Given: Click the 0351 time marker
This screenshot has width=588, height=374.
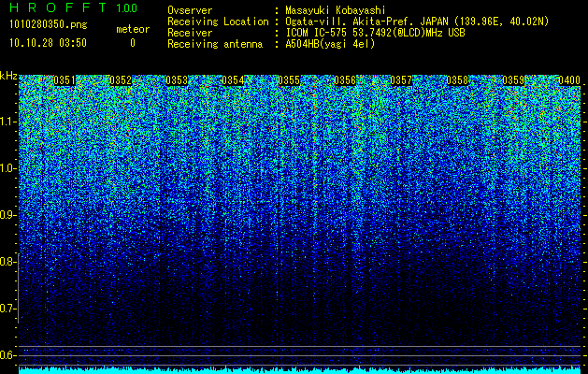Looking at the screenshot, I should (x=65, y=80).
